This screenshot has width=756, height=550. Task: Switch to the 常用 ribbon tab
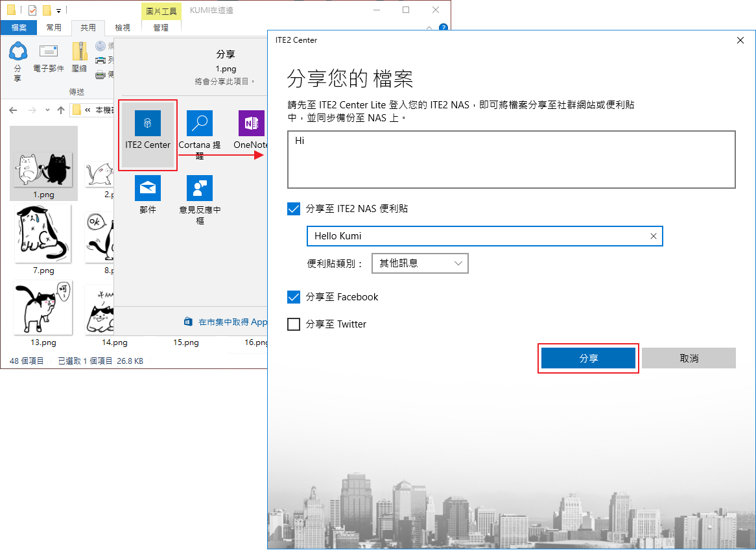pos(54,27)
